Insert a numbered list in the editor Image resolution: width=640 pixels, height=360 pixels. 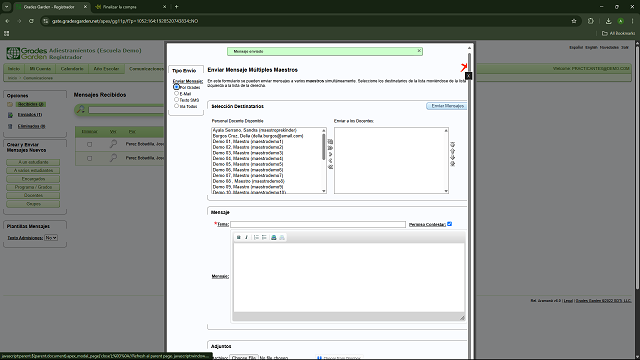pyautogui.click(x=256, y=237)
